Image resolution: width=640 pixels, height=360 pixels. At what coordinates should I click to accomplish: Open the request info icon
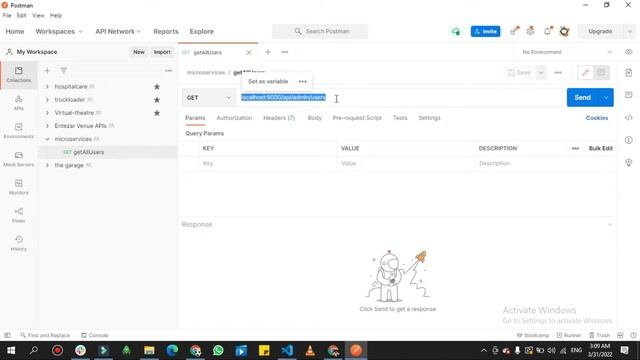coord(629,140)
